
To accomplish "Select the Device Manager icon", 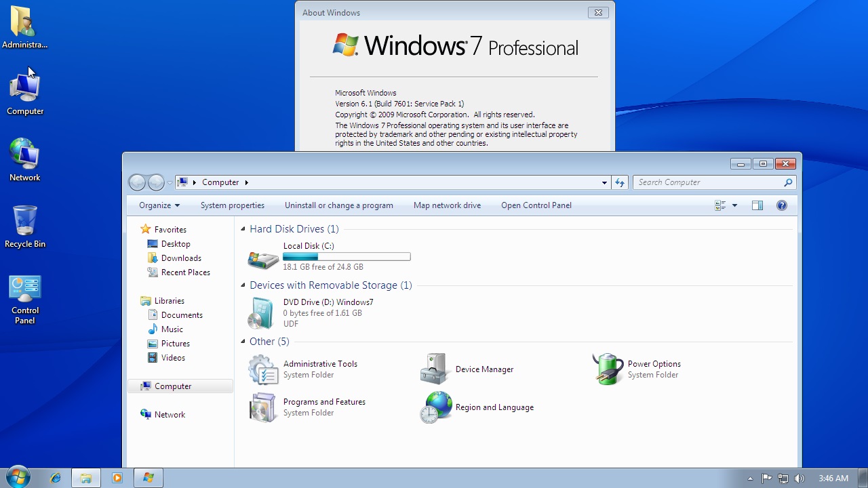I will tap(435, 369).
